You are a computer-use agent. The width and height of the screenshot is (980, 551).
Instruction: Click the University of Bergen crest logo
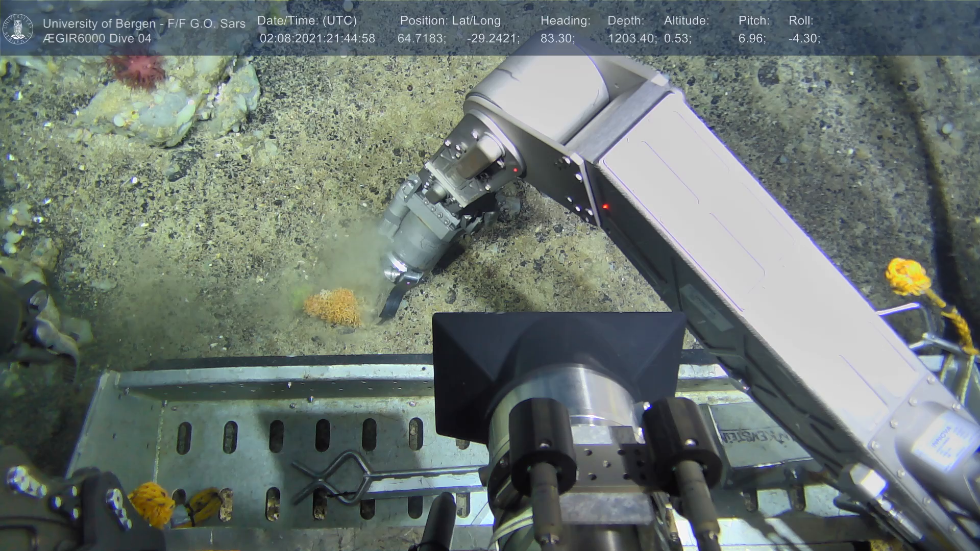click(x=18, y=29)
